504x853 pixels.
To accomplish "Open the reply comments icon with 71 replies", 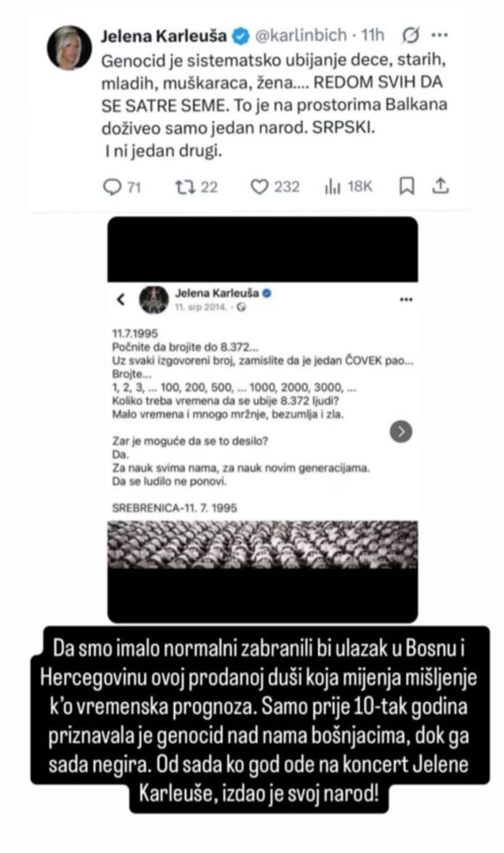I will [112, 187].
